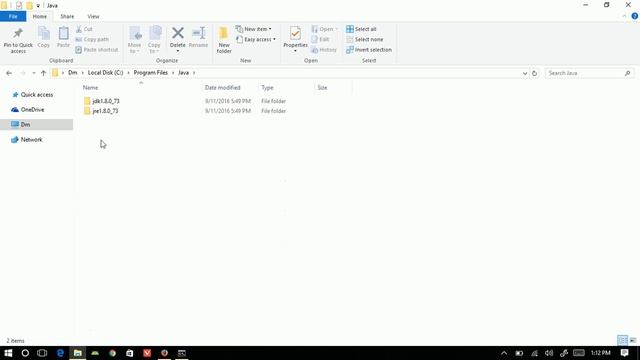Open Action Center notifications
Screen dimensions: 640x360
tap(624, 353)
